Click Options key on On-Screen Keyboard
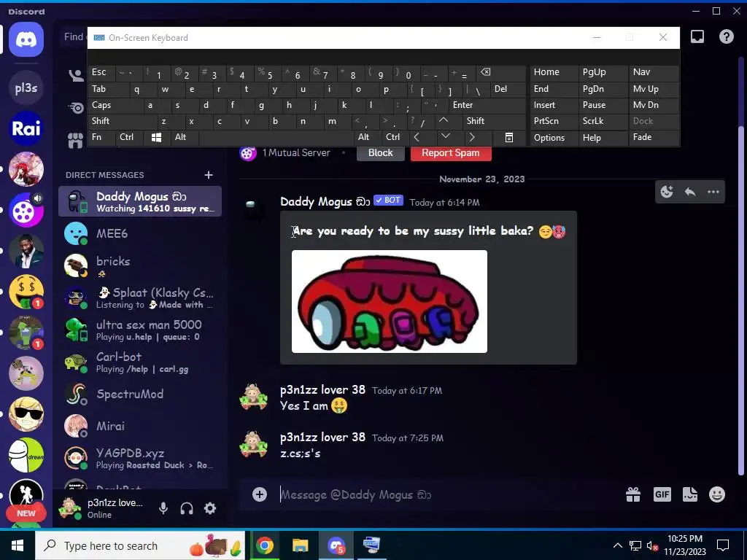 (553, 138)
